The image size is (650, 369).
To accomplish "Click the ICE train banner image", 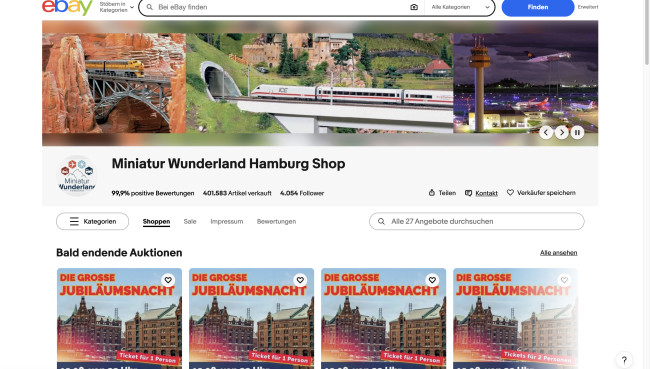I will tap(320, 83).
